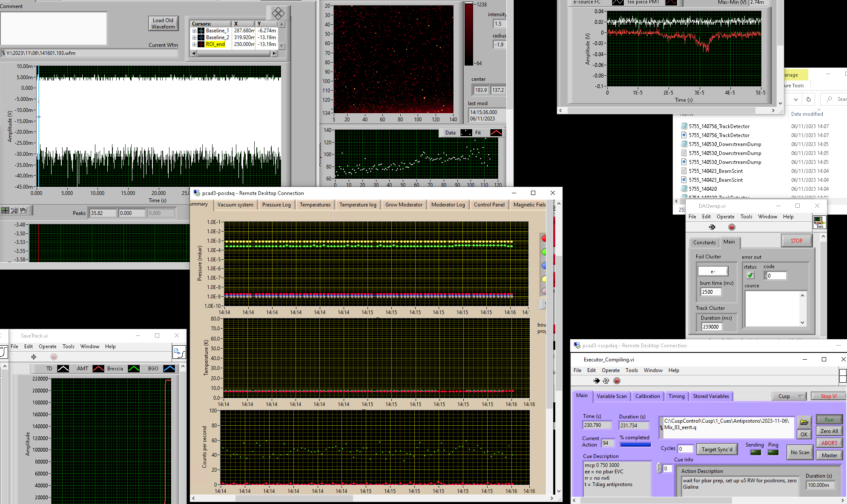The height and width of the screenshot is (504, 847).
Task: Open the Cusp dropdown selector
Action: click(x=789, y=396)
